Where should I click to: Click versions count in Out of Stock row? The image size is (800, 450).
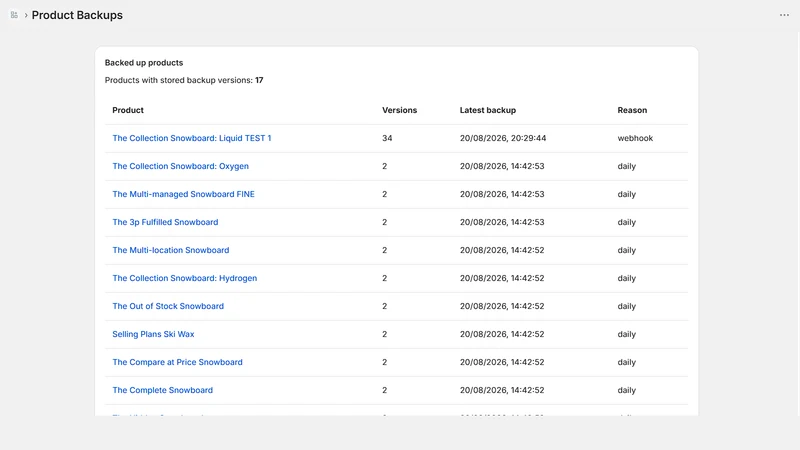385,306
